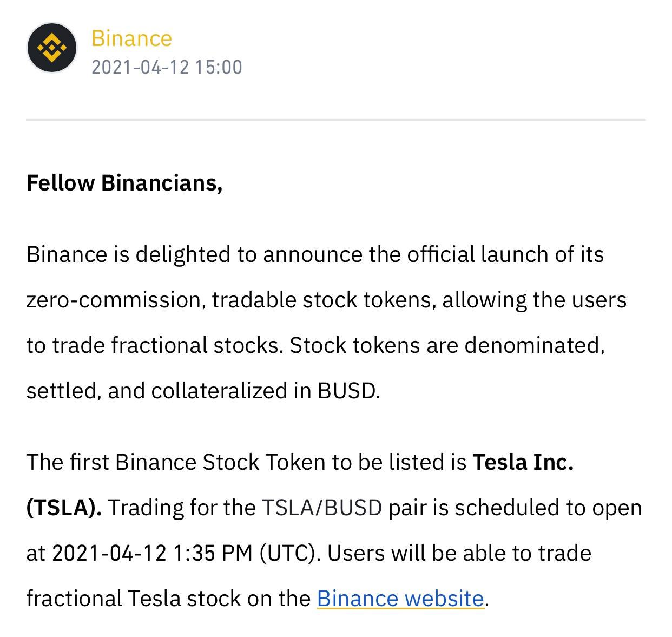Click the bold Tesla Inc. text
The height and width of the screenshot is (637, 672).
coord(523,462)
